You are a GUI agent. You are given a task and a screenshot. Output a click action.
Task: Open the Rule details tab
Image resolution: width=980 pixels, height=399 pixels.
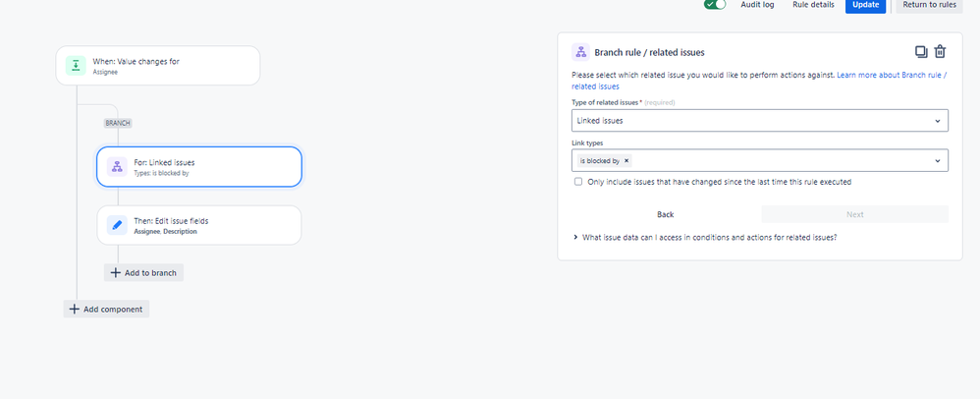point(813,5)
